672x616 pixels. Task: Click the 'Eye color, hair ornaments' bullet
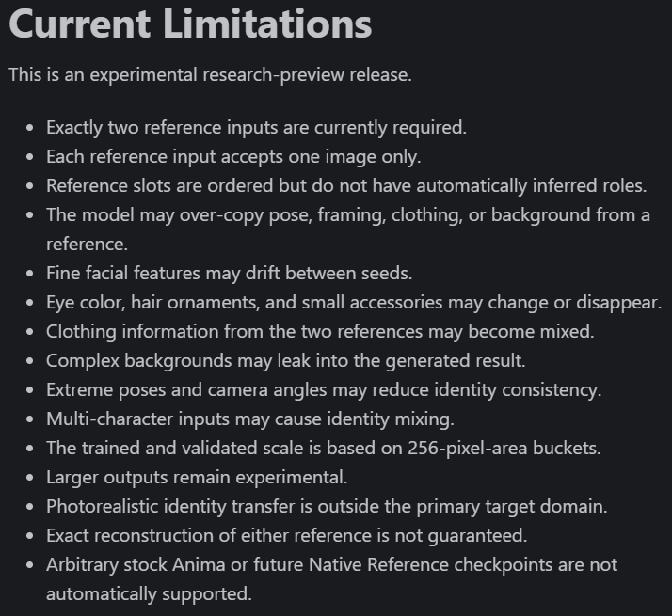click(x=354, y=303)
